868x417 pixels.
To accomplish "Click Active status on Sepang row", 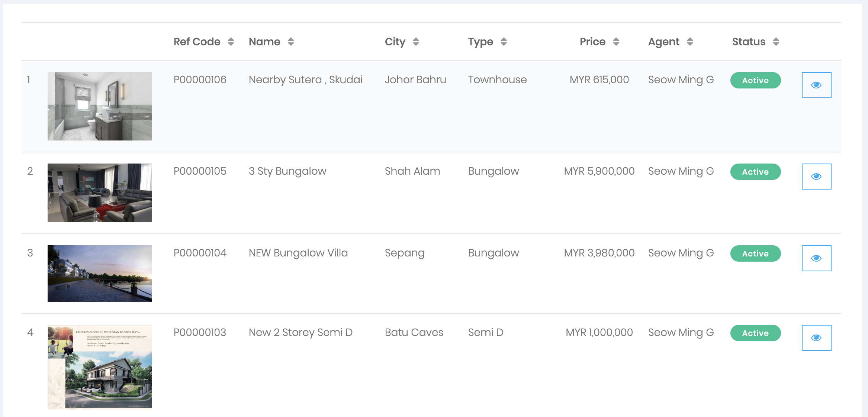I will click(755, 253).
